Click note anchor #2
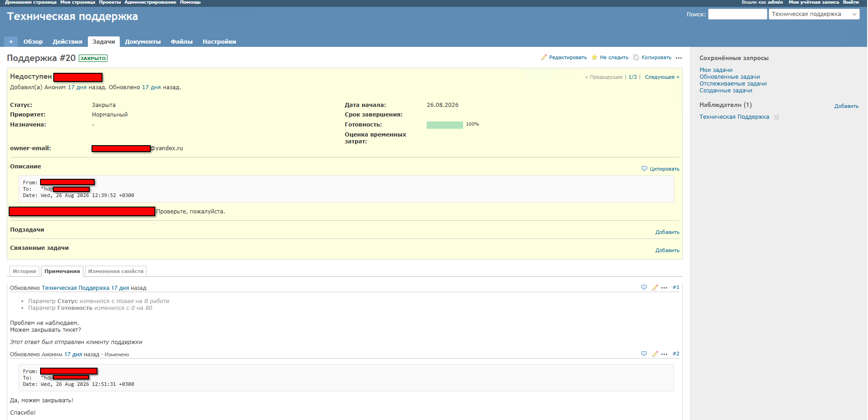The width and height of the screenshot is (868, 420). pos(676,354)
